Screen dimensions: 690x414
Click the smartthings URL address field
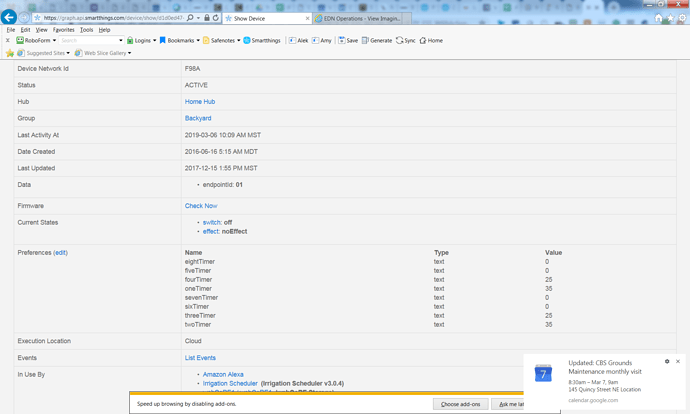coord(113,18)
